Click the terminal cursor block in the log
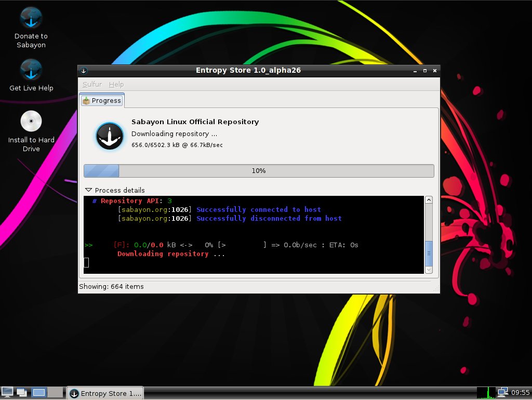The image size is (532, 400). [86, 262]
